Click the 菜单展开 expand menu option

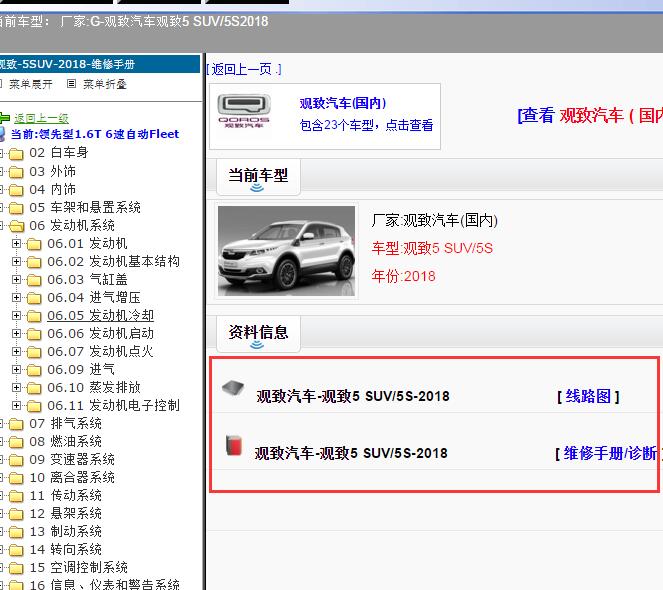[x=31, y=84]
